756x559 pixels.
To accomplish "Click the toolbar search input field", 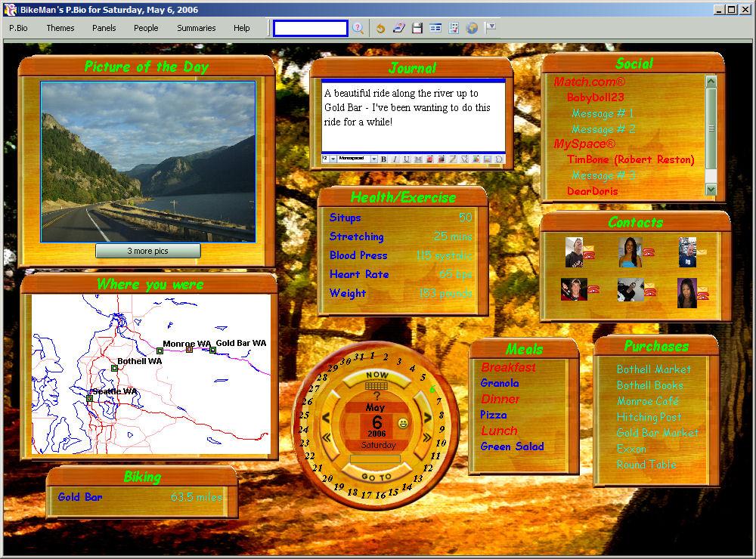I will [310, 28].
